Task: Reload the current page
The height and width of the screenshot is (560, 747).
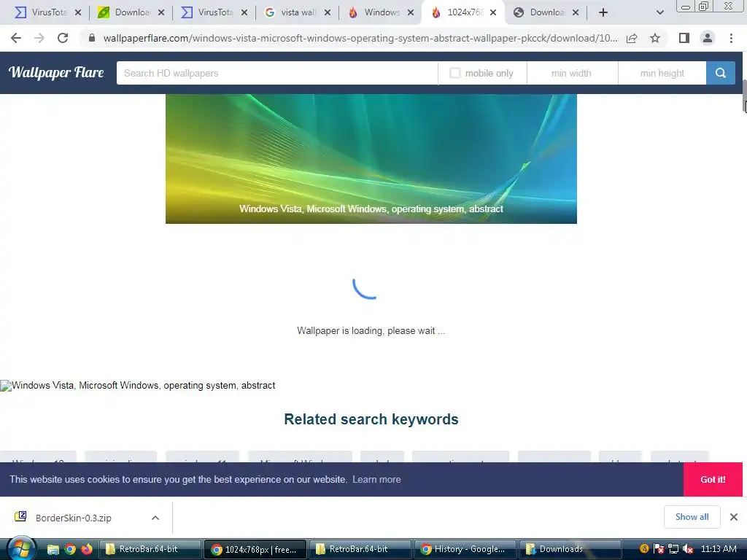Action: tap(63, 38)
